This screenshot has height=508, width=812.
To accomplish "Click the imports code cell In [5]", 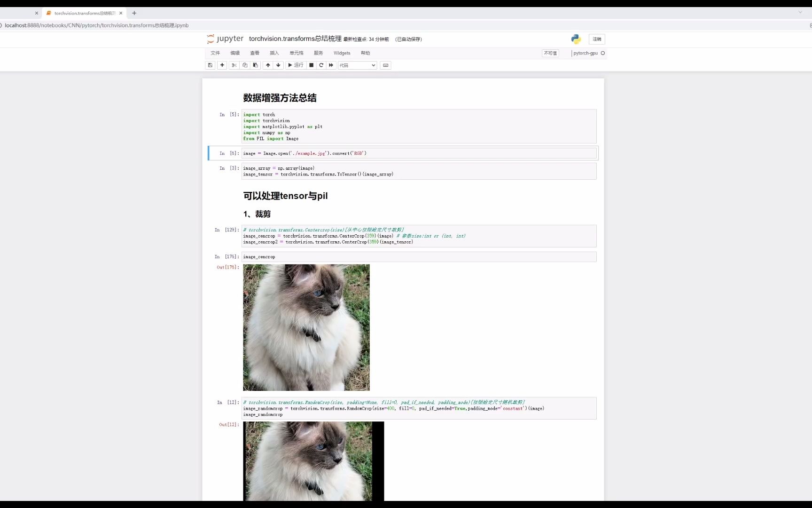I will (419, 127).
